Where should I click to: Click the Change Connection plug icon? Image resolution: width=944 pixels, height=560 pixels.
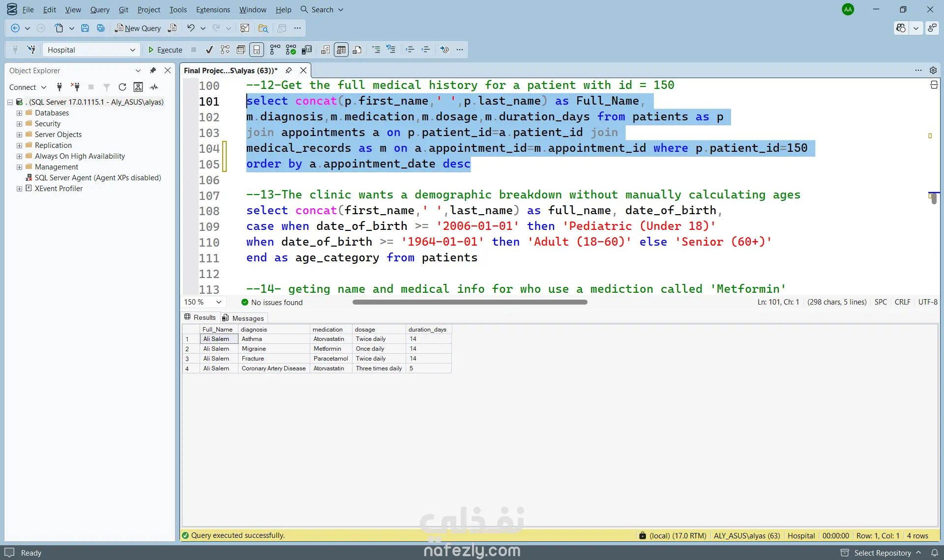point(31,50)
